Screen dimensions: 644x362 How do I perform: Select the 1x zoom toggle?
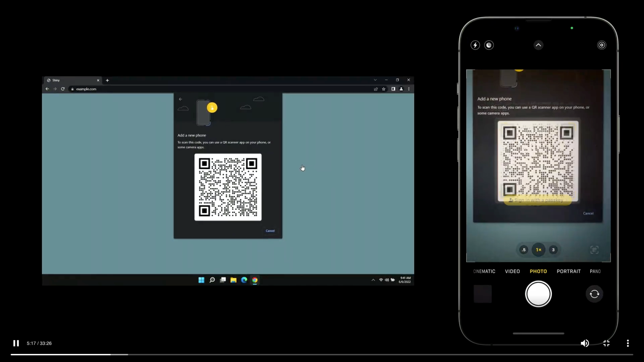(538, 250)
